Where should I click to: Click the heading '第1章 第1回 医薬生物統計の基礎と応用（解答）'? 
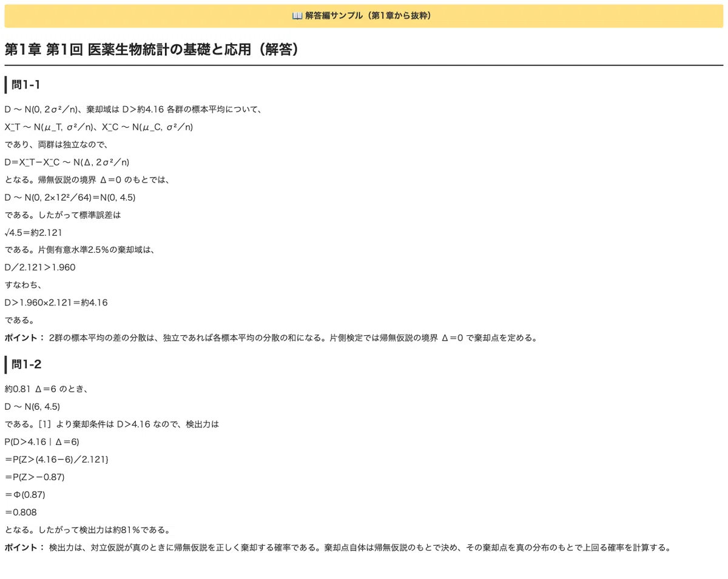pos(152,50)
